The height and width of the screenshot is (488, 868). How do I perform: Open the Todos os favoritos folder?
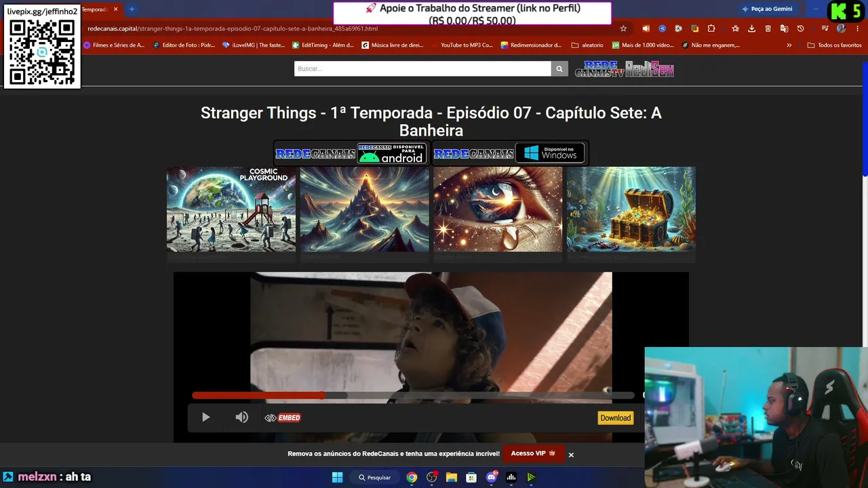pos(835,45)
